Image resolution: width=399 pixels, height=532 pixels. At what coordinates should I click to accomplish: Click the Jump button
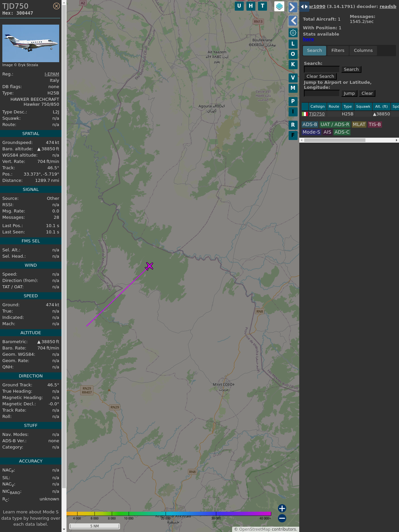pyautogui.click(x=349, y=93)
